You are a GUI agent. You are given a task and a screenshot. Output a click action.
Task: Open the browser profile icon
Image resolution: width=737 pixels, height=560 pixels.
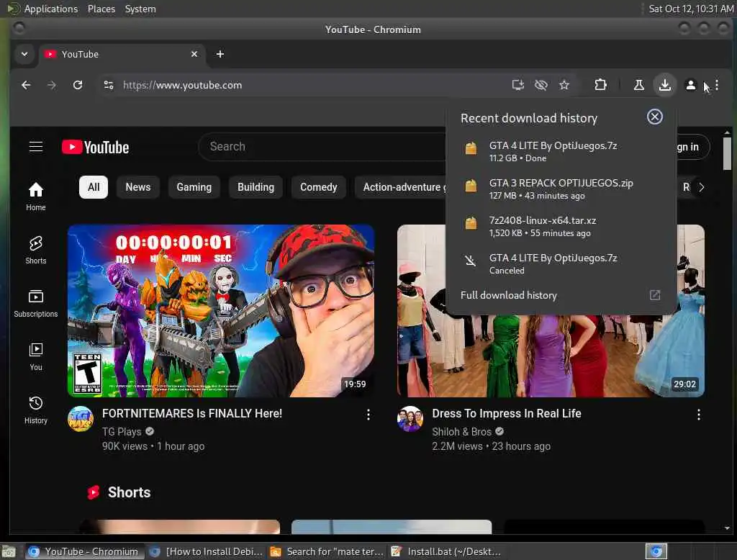[x=690, y=85]
